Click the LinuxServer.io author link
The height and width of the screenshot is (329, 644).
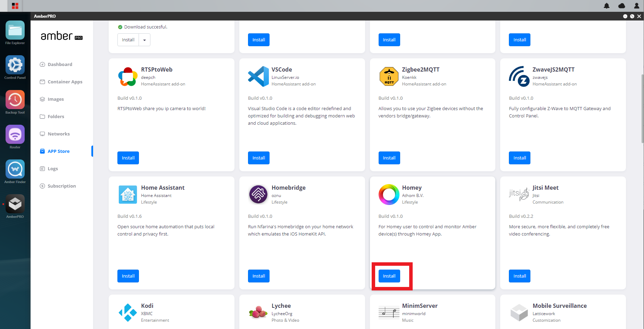click(x=285, y=77)
